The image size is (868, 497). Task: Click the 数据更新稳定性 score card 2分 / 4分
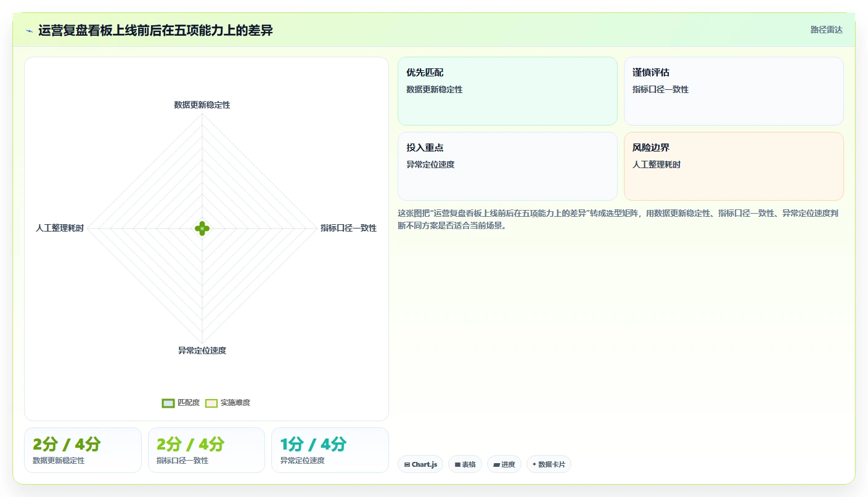tap(83, 450)
